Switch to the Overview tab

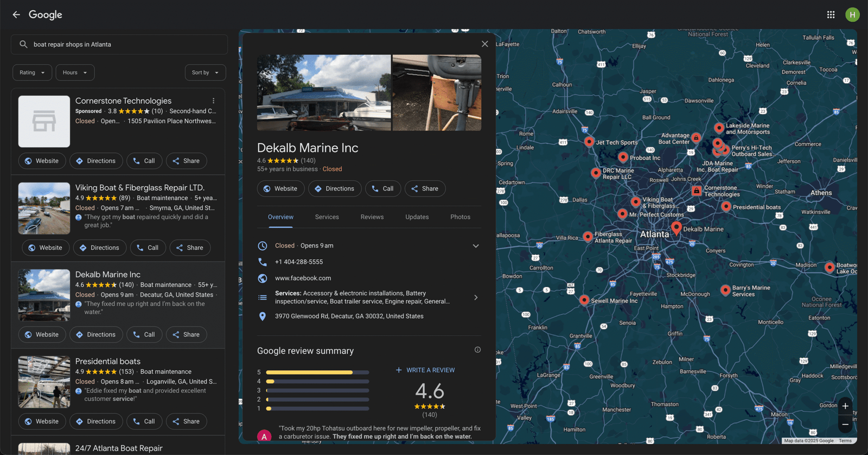tap(280, 217)
